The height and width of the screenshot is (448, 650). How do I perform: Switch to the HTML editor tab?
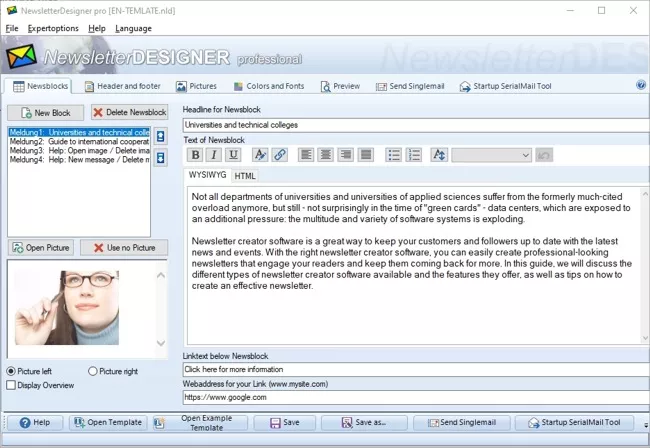[245, 176]
